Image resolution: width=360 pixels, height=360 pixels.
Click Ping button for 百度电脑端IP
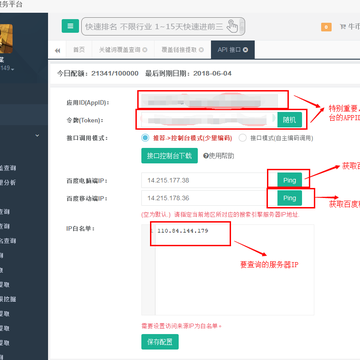point(289,180)
